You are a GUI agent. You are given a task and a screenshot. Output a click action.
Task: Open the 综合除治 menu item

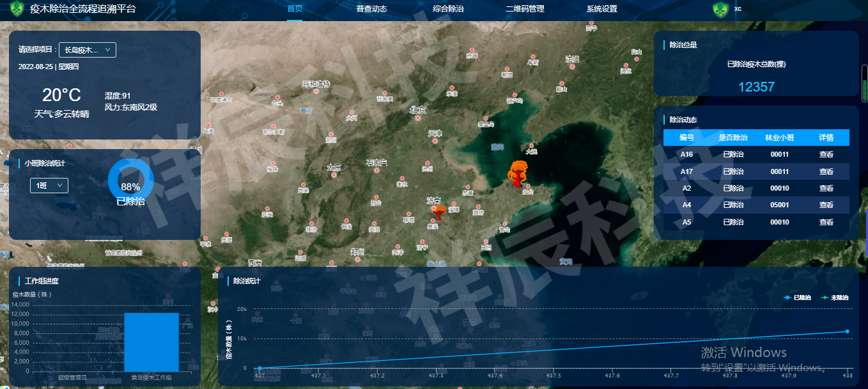[448, 9]
